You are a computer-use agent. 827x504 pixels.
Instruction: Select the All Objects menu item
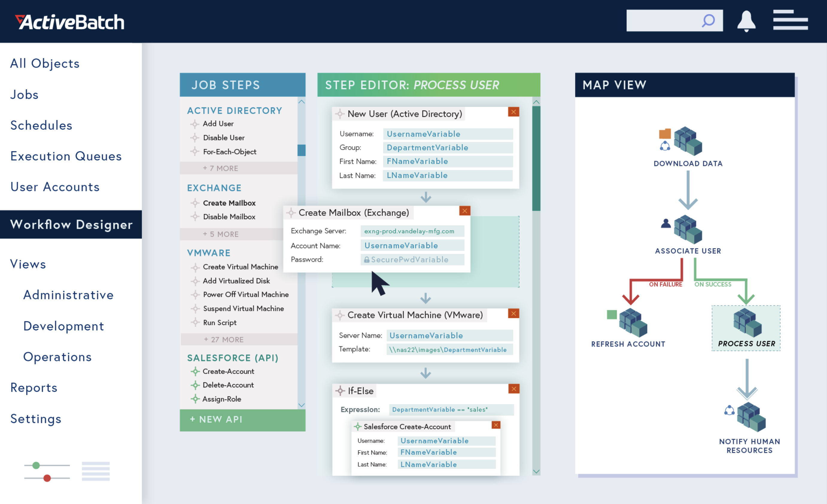(x=45, y=64)
